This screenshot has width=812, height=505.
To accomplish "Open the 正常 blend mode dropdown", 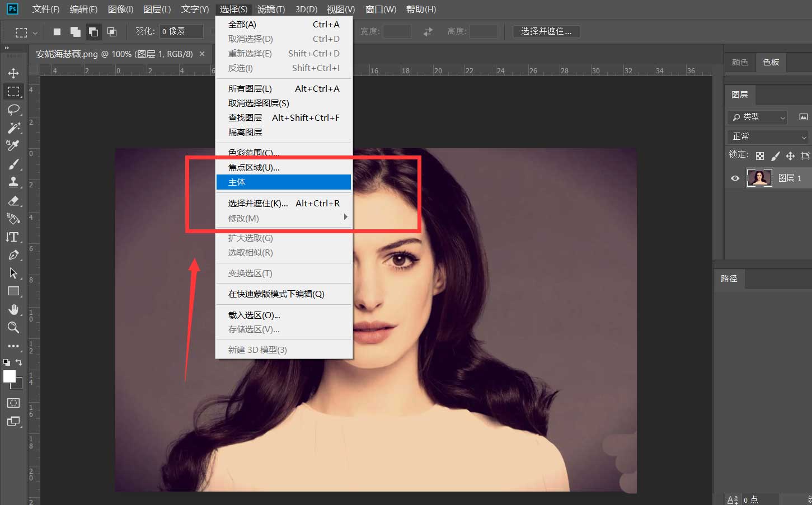I will [x=769, y=136].
